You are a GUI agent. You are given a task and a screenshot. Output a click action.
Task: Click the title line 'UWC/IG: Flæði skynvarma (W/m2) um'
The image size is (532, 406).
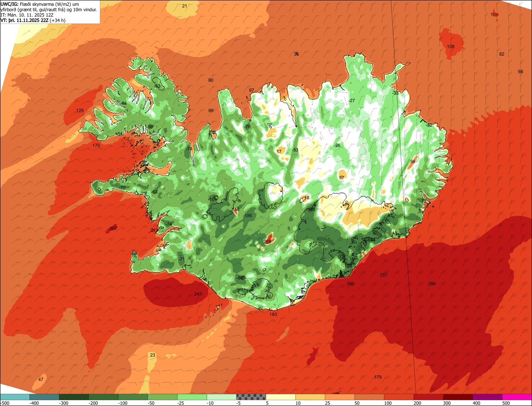click(39, 4)
